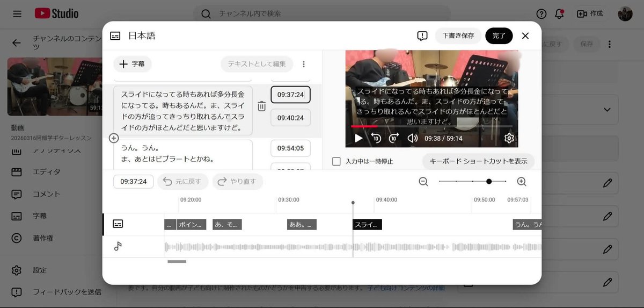Image resolution: width=644 pixels, height=308 pixels.
Task: Open コメント in the sidebar
Action: coord(46,194)
